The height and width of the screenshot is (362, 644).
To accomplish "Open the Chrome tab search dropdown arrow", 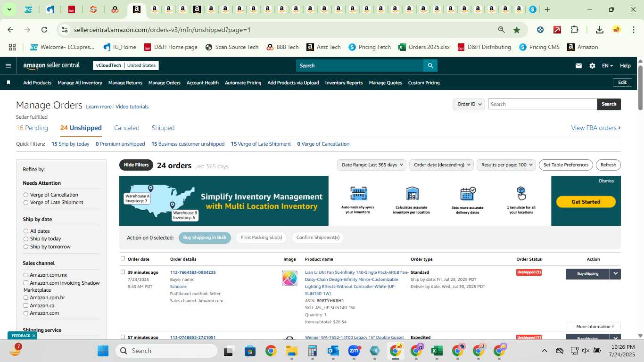I will pos(9,9).
